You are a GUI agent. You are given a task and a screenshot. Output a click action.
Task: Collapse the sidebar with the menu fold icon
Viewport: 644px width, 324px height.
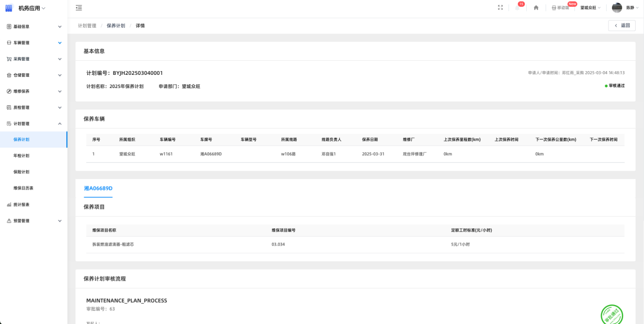[78, 8]
